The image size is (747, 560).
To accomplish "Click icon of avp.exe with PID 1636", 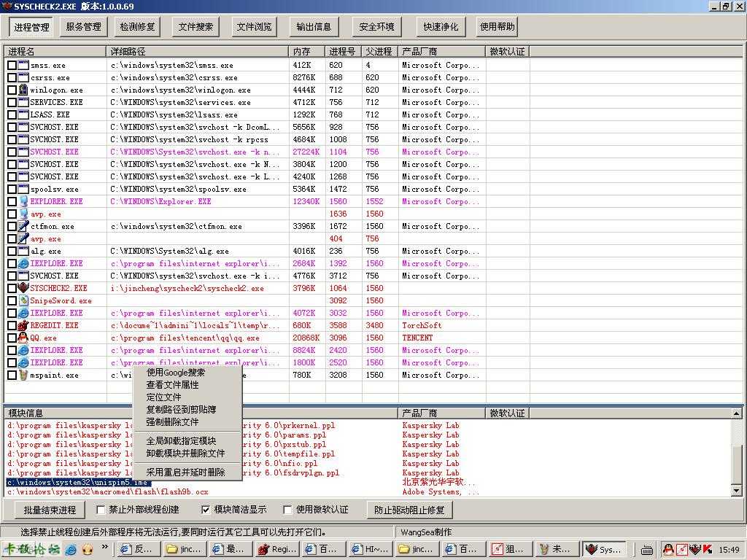I will [23, 214].
